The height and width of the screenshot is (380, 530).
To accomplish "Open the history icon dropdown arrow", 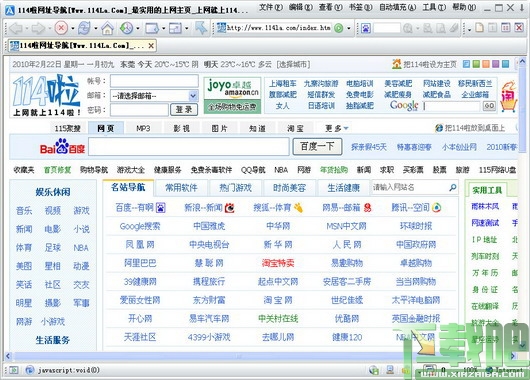I will coord(138,28).
